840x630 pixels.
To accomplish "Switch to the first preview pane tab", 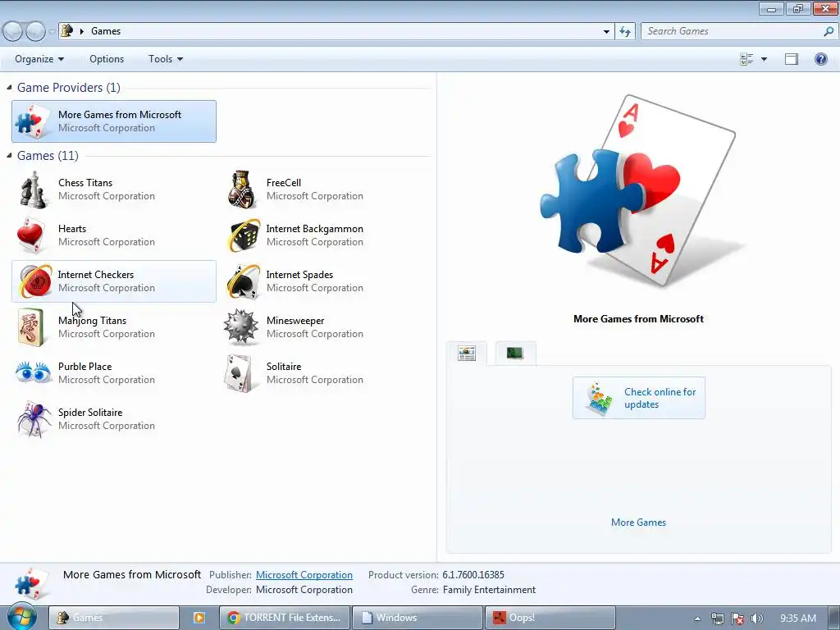I will click(467, 353).
